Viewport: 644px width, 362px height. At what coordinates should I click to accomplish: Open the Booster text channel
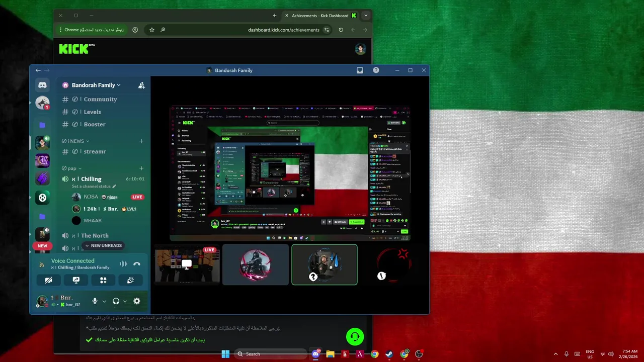pos(95,124)
